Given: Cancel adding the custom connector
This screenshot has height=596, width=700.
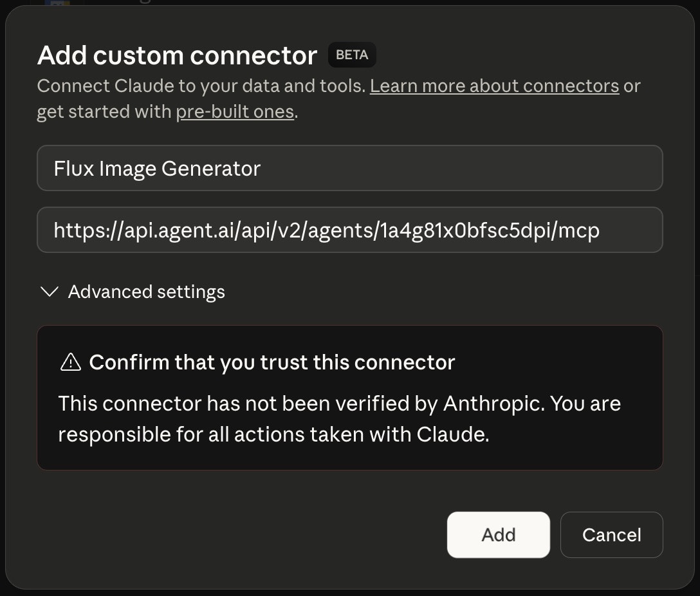Looking at the screenshot, I should [x=611, y=535].
